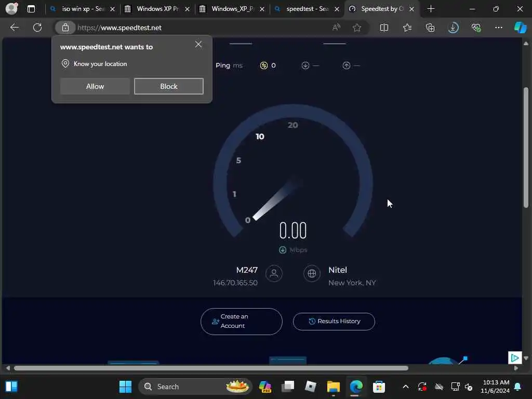Image resolution: width=532 pixels, height=399 pixels.
Task: Show browser Downloads
Action: tap(453, 28)
